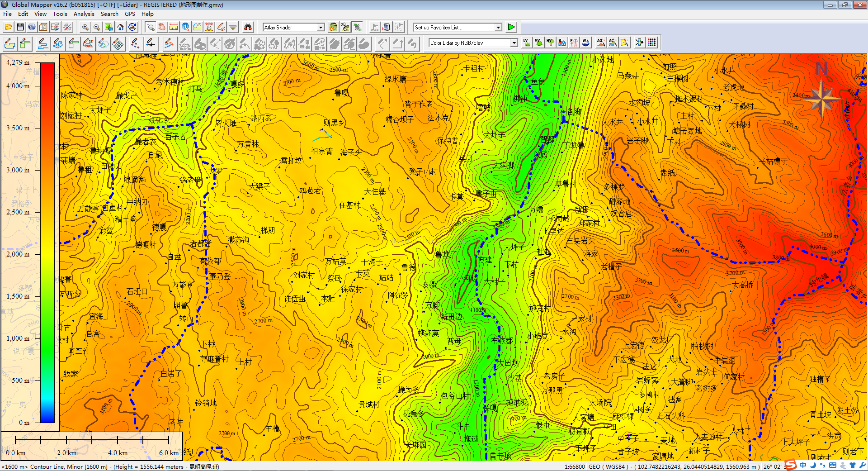This screenshot has height=471, width=868.
Task: Click the Lidar colored dots grid icon
Action: pos(651,43)
